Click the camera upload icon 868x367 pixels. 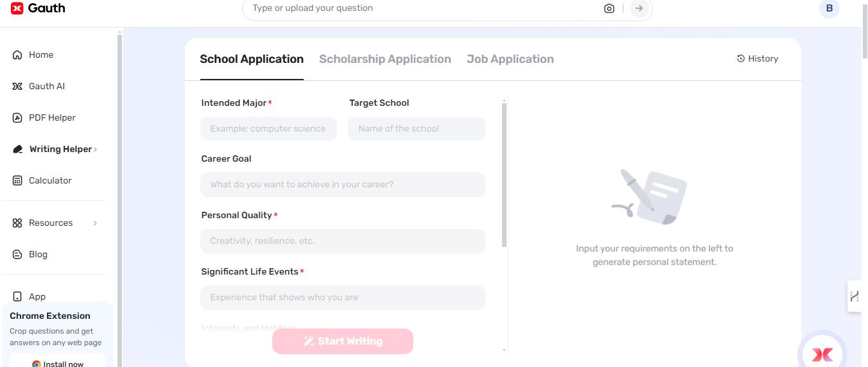point(609,8)
